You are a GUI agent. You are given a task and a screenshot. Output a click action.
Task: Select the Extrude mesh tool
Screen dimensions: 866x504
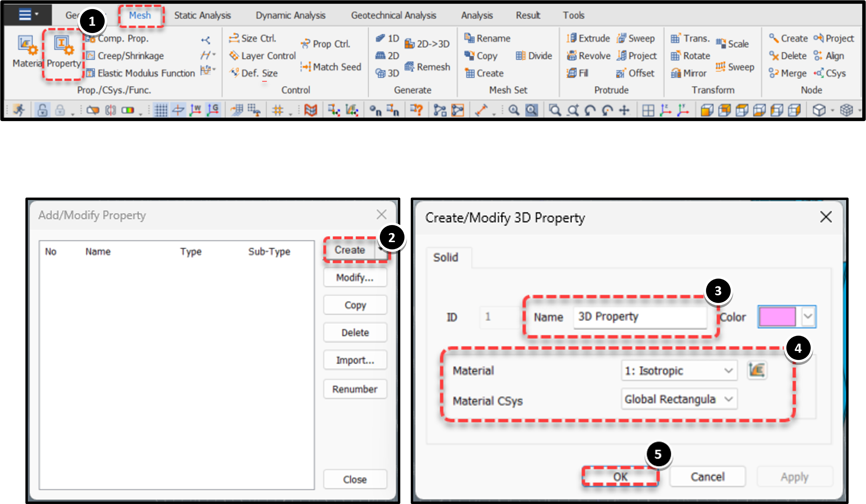point(588,38)
